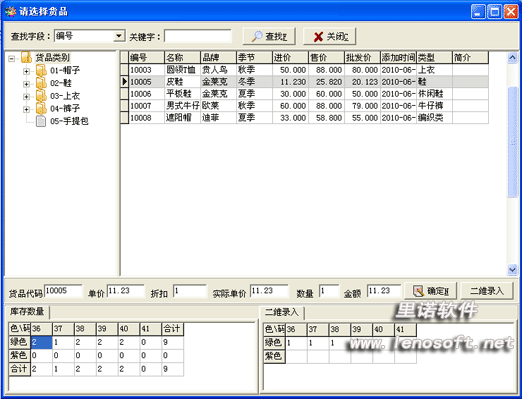Collapse the 货品类别 root node
Viewport: 522px width, 399px height.
[x=12, y=59]
